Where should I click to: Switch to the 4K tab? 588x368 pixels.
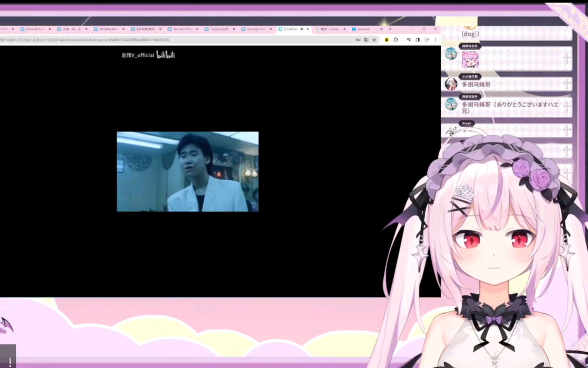(146, 29)
